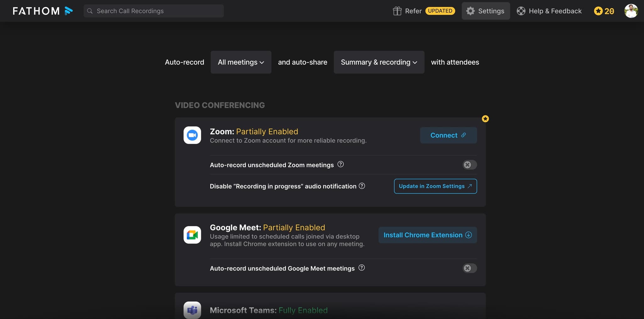Click the Google Meet app icon
Viewport: 644px width, 319px height.
[x=192, y=235]
